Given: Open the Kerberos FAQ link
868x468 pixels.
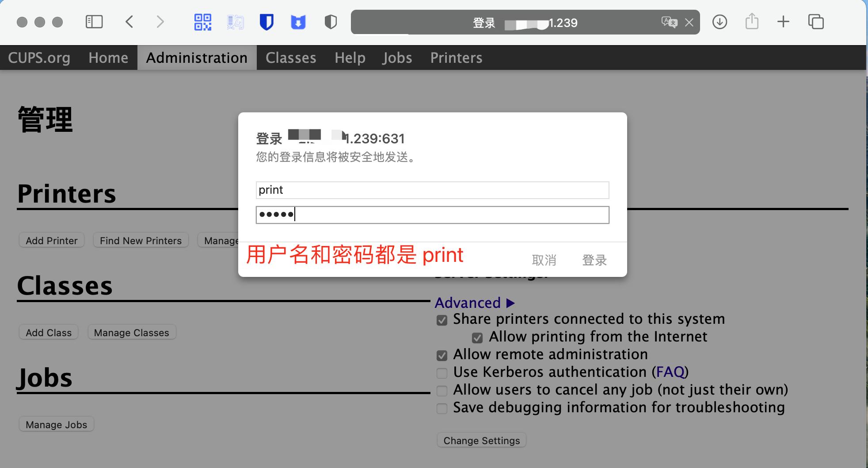Looking at the screenshot, I should (670, 372).
